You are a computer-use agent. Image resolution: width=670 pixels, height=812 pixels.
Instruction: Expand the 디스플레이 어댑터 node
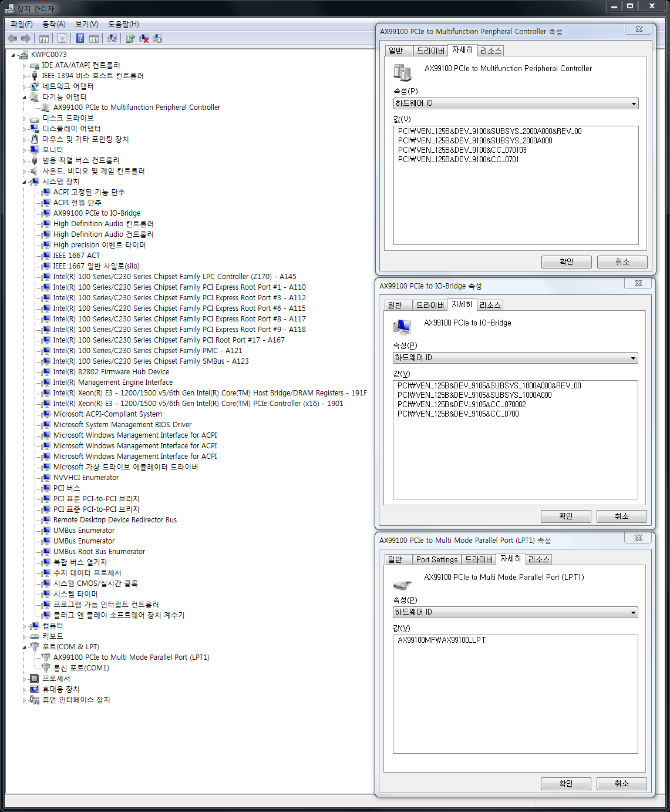coord(25,129)
